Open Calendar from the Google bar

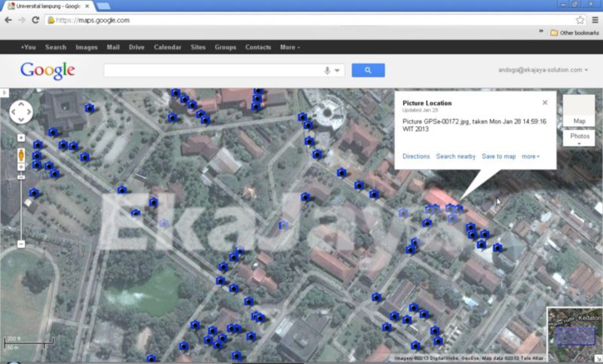(167, 47)
